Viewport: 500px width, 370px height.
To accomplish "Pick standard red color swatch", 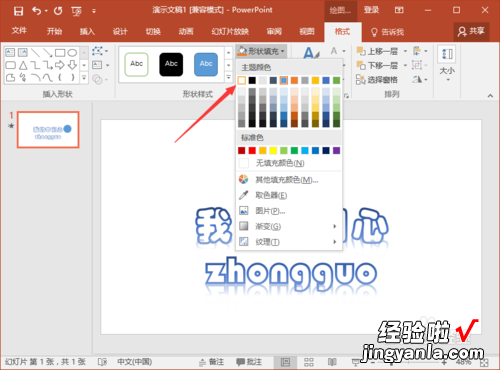I will point(252,151).
